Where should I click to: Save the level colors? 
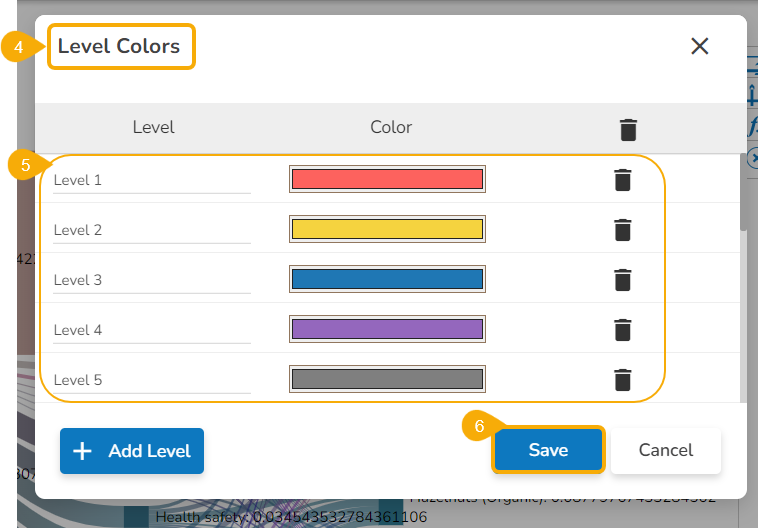548,450
